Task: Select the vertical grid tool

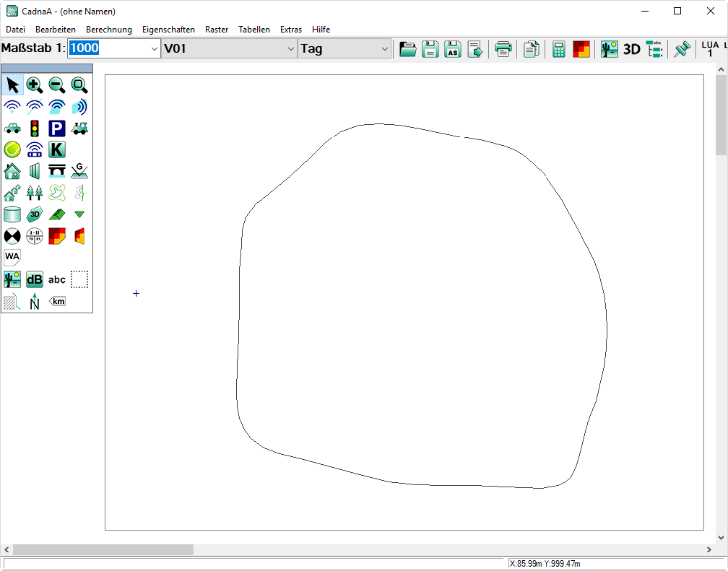Action: pos(79,236)
